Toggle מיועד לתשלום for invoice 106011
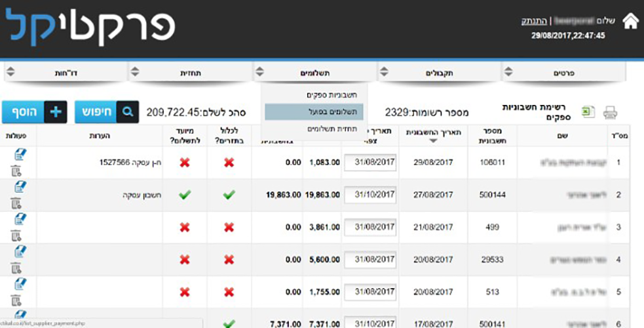This screenshot has height=328, width=644. (185, 162)
